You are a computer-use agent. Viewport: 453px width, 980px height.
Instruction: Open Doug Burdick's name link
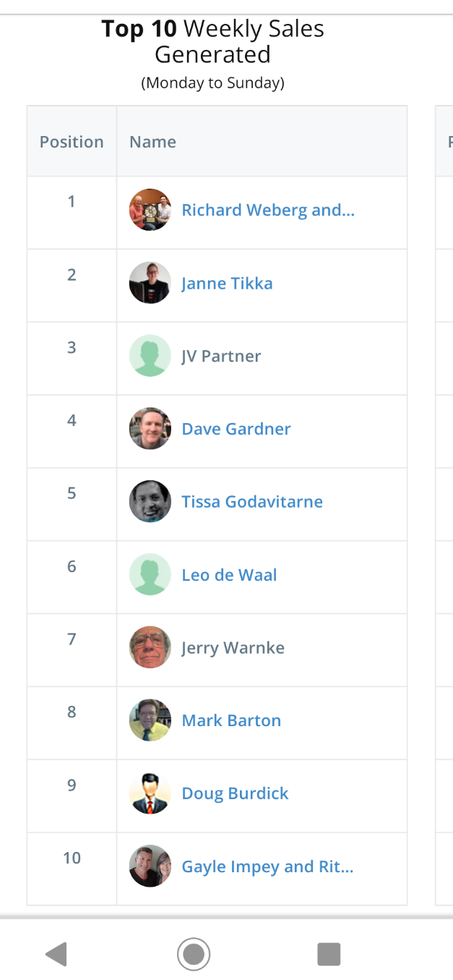click(x=235, y=793)
